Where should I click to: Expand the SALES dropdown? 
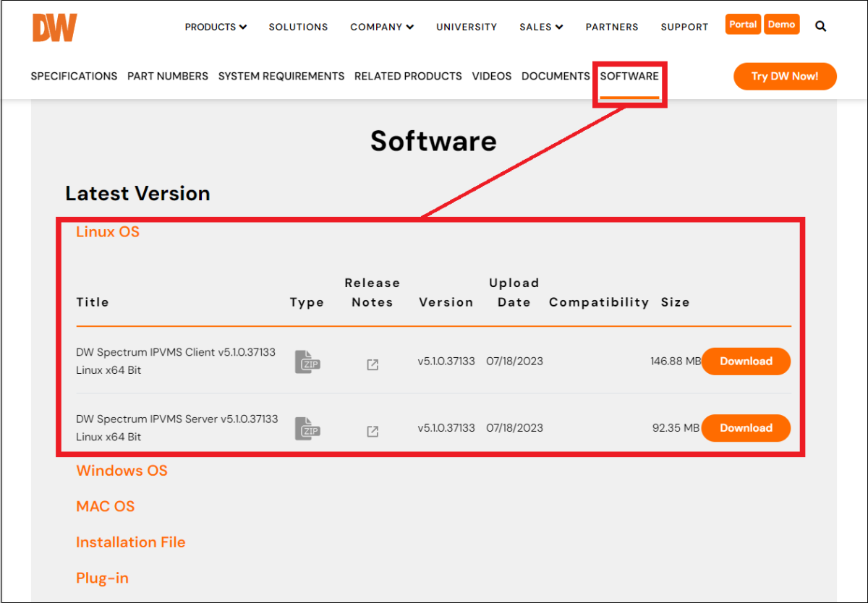pyautogui.click(x=540, y=27)
